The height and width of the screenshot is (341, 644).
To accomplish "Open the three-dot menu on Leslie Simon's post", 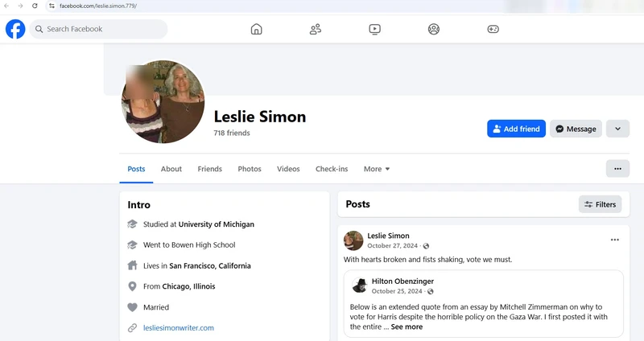I will tap(614, 240).
